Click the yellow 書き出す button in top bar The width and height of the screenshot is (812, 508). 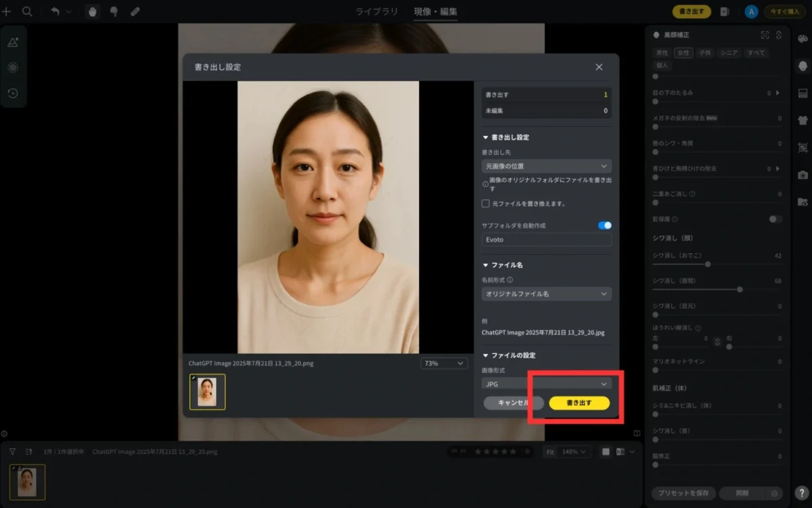(x=692, y=12)
